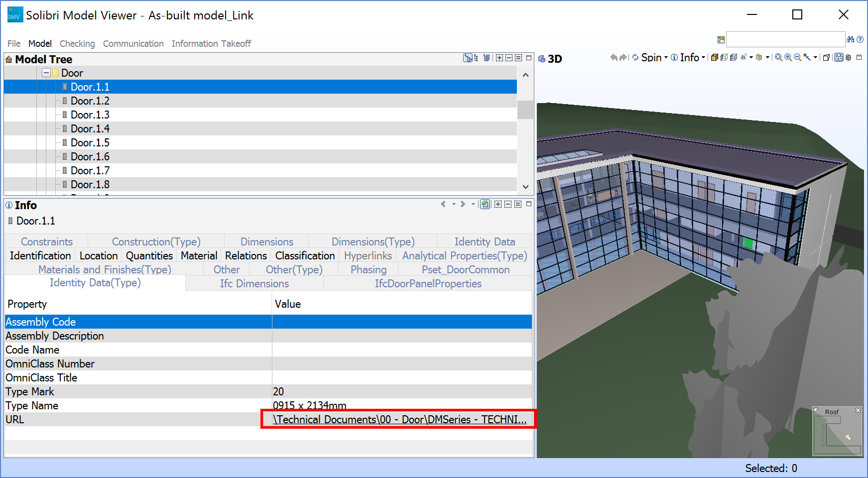
Task: Click the dashed transparent box view icon
Action: [724, 57]
